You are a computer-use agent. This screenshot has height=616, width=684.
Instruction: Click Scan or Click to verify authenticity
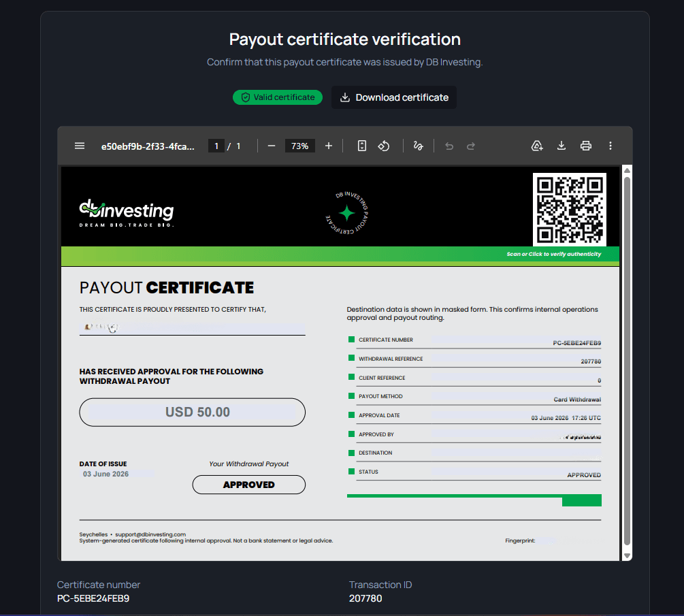pyautogui.click(x=553, y=254)
